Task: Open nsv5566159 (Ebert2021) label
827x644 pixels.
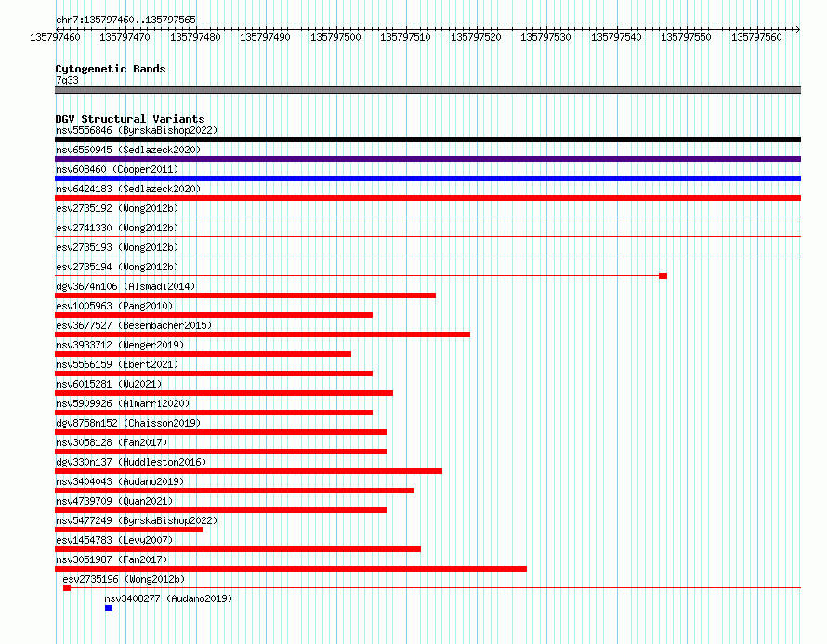Action: coord(117,364)
